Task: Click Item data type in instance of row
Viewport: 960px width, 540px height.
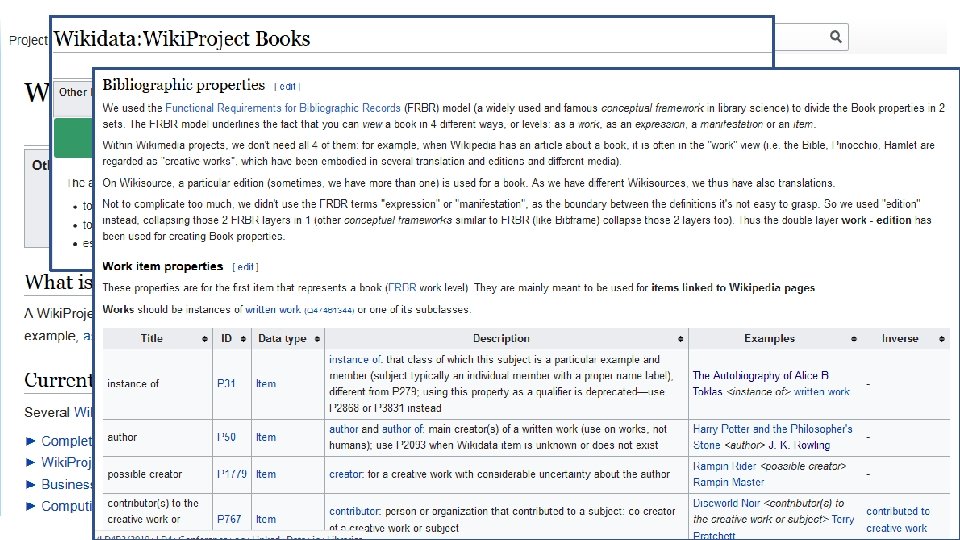Action: point(266,384)
